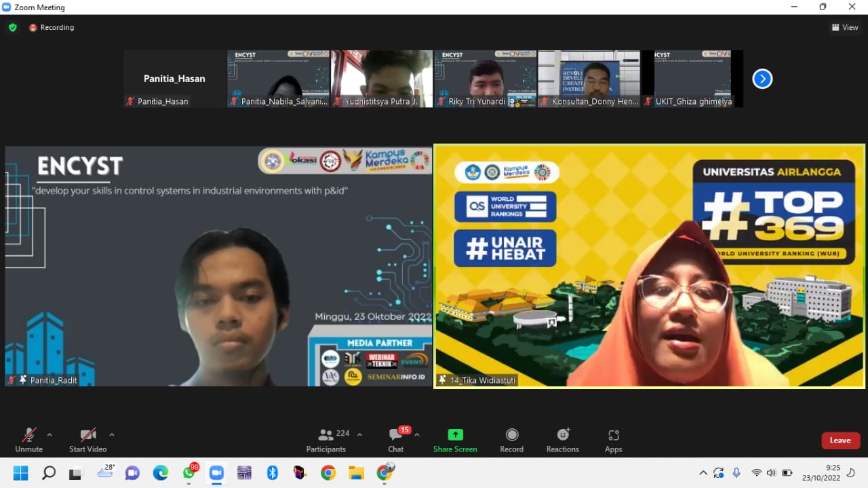This screenshot has height=488, width=868.
Task: Open the Chat panel
Action: (396, 440)
